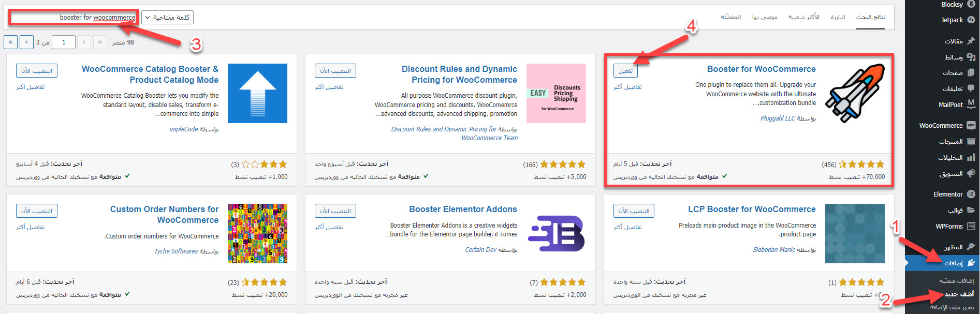The image size is (980, 315).
Task: Open Pluggabl LLC author link
Action: pos(778,118)
